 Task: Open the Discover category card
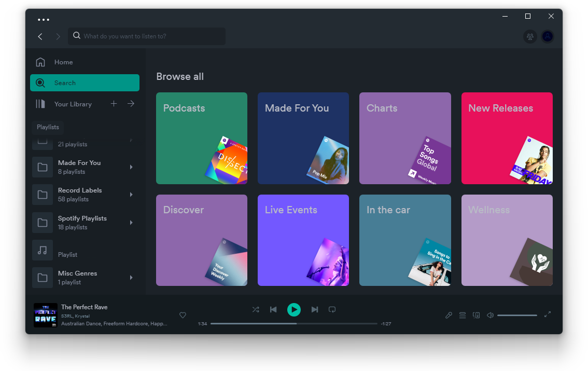pos(202,240)
